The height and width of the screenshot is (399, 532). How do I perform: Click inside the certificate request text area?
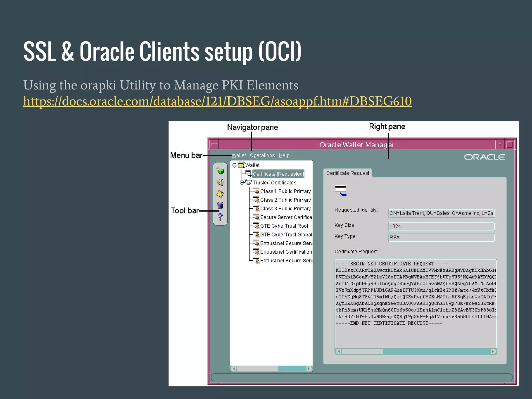click(416, 304)
